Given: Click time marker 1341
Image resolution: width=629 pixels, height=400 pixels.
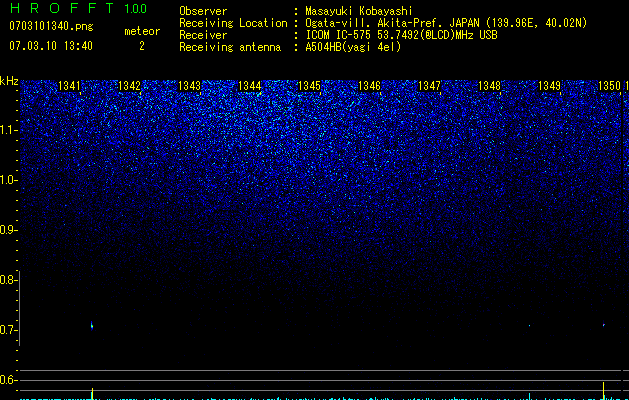Looking at the screenshot, I should click(x=69, y=86).
